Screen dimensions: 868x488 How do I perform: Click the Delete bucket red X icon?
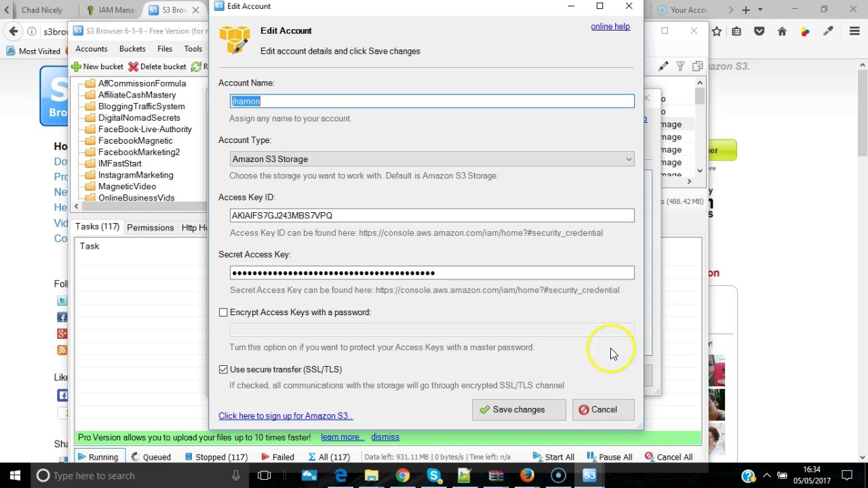[x=133, y=66]
